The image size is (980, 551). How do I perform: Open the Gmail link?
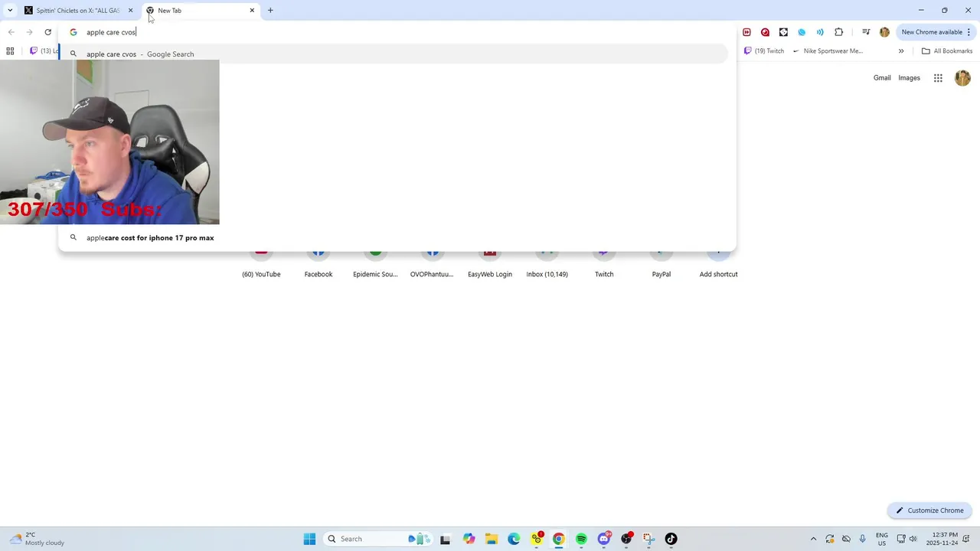click(882, 78)
